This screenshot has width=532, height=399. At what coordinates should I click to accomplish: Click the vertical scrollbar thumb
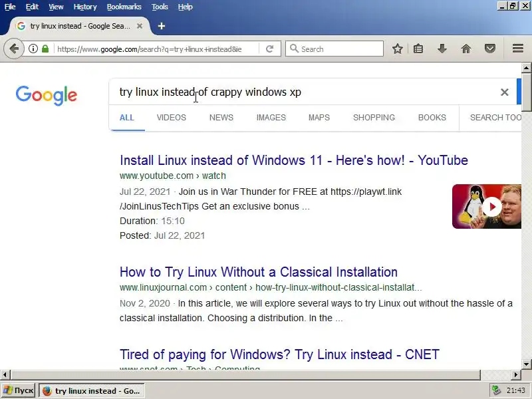coord(526,92)
